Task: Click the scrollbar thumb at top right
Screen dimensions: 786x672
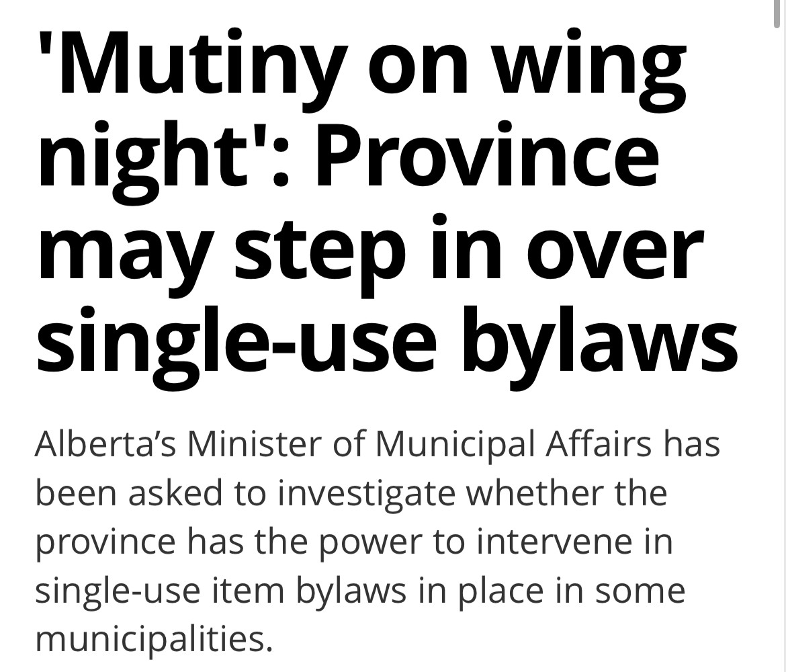Action: click(777, 14)
